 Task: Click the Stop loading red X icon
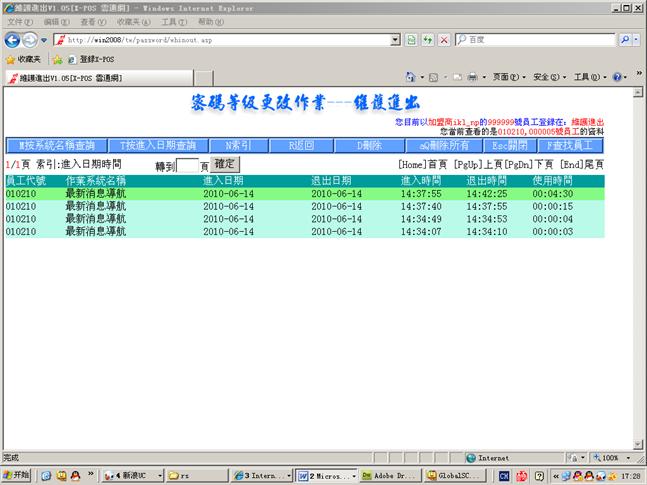443,39
